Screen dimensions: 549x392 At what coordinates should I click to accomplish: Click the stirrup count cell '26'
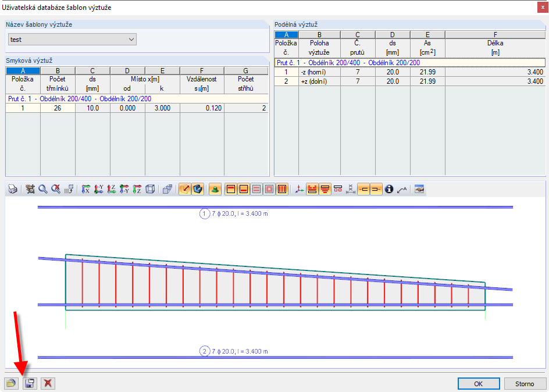pos(58,108)
